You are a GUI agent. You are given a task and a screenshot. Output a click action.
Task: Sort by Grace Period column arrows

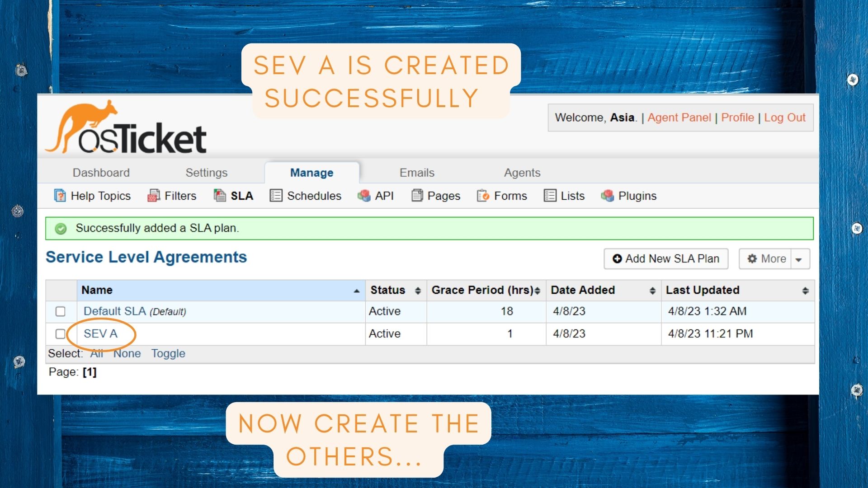[537, 291]
